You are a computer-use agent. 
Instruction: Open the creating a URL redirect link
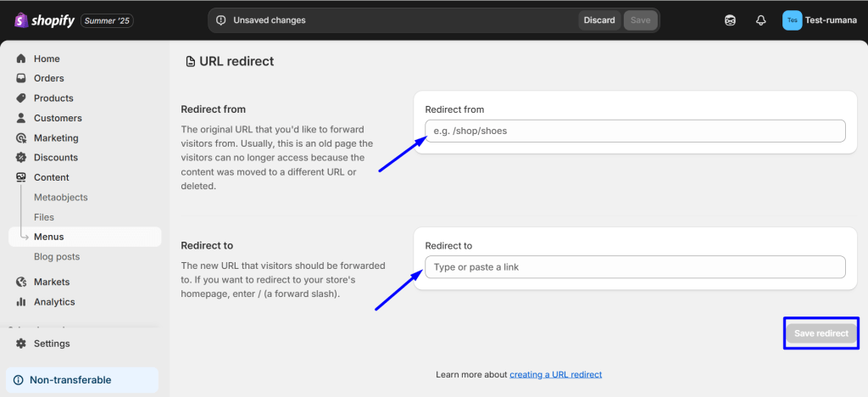tap(556, 374)
